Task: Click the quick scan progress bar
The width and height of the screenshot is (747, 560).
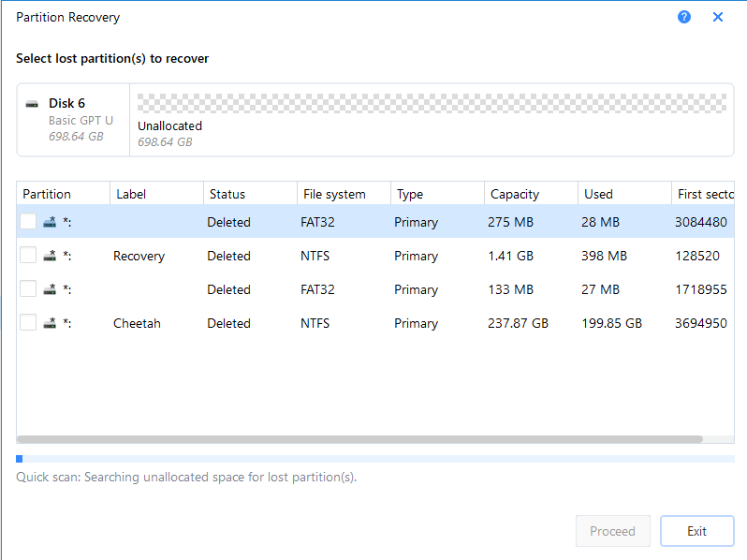Action: click(x=375, y=459)
